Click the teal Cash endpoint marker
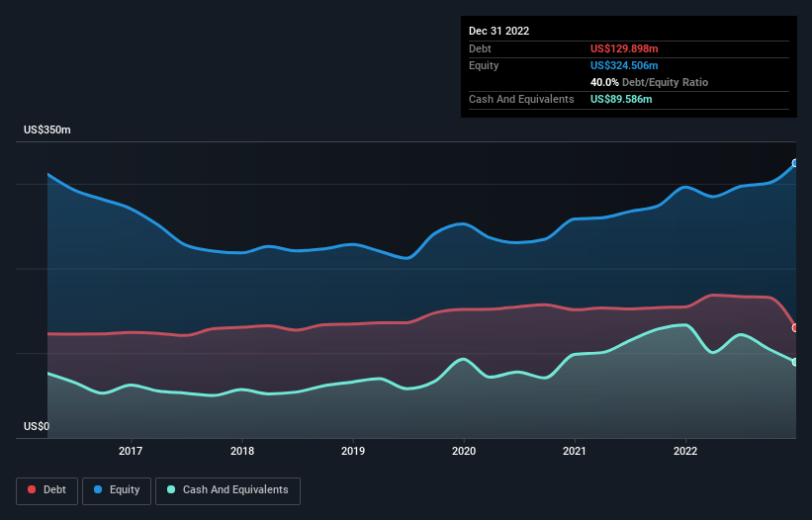 (795, 362)
